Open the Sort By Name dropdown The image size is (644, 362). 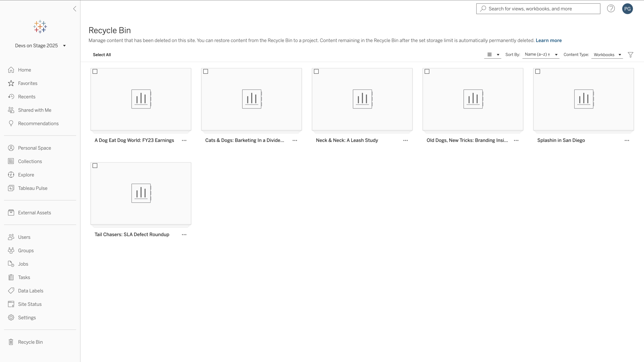coord(541,54)
